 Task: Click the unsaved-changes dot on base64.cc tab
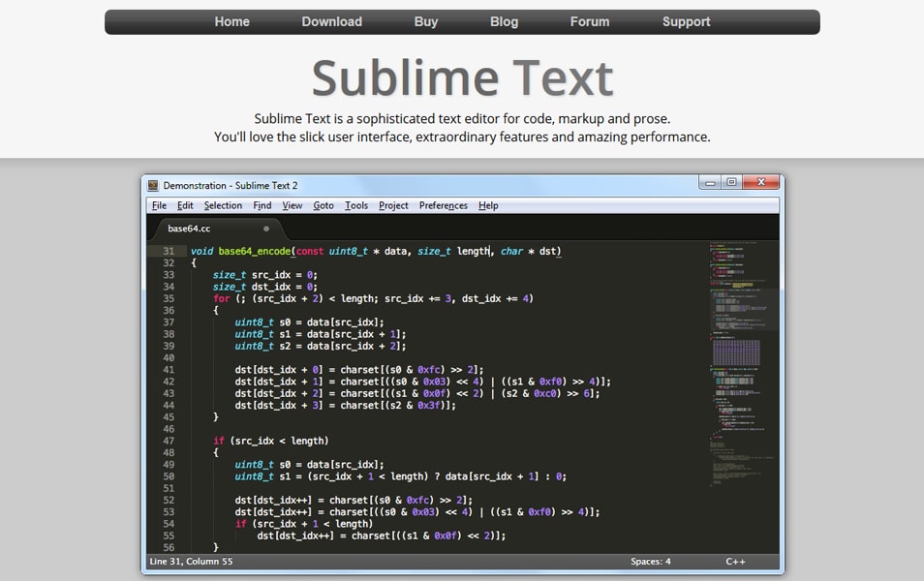coord(266,229)
